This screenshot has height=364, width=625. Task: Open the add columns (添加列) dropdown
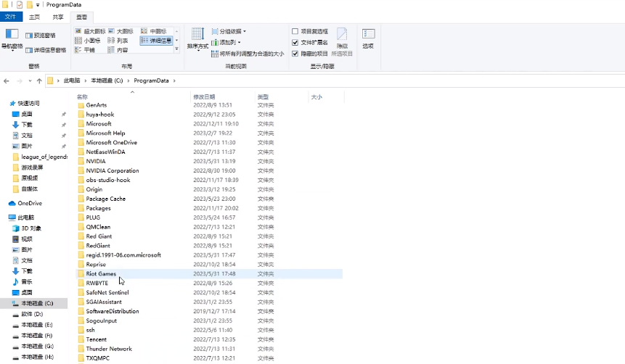click(226, 42)
